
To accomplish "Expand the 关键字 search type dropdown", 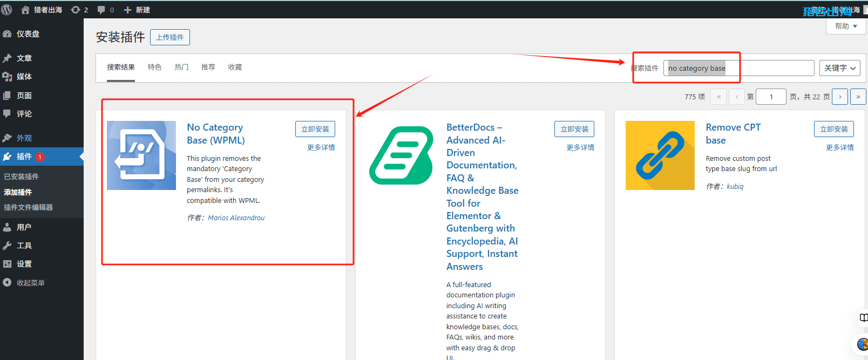I will tap(839, 68).
